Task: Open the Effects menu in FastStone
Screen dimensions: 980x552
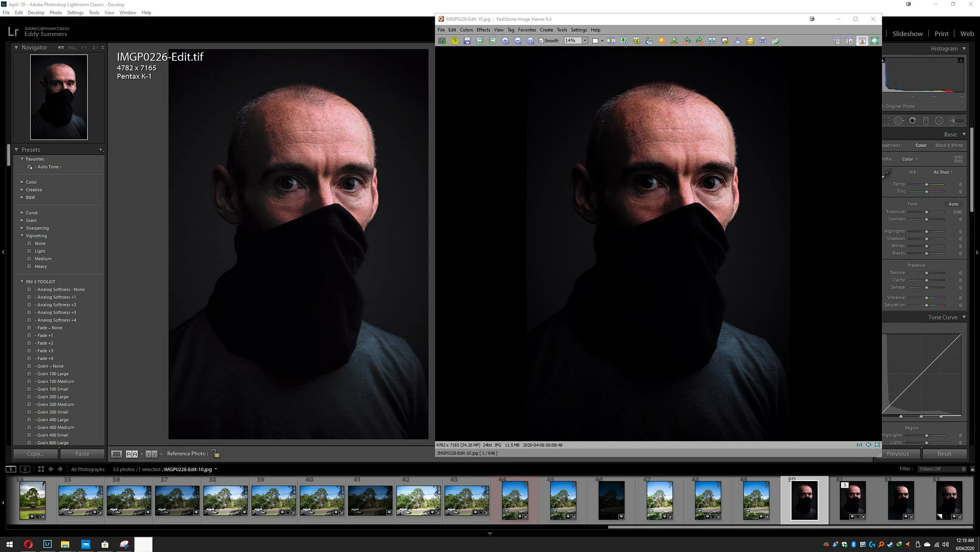Action: (x=483, y=30)
